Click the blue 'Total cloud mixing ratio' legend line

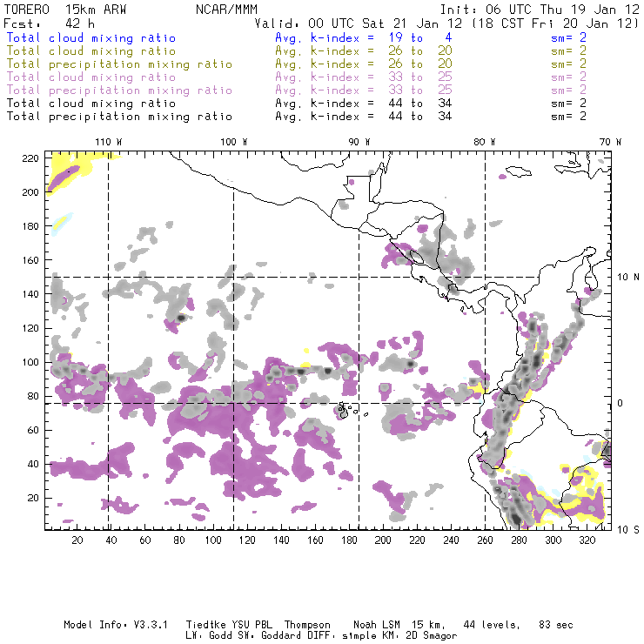point(91,38)
